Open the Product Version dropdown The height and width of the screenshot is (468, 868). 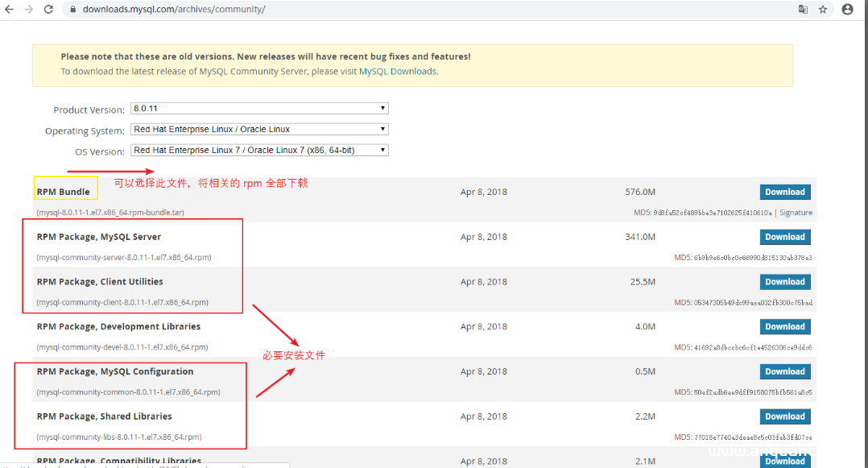[x=259, y=108]
